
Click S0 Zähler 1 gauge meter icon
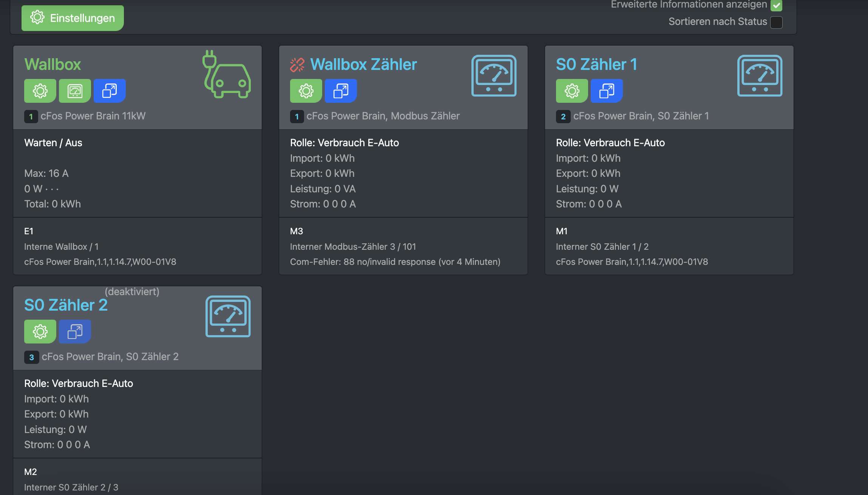(760, 76)
